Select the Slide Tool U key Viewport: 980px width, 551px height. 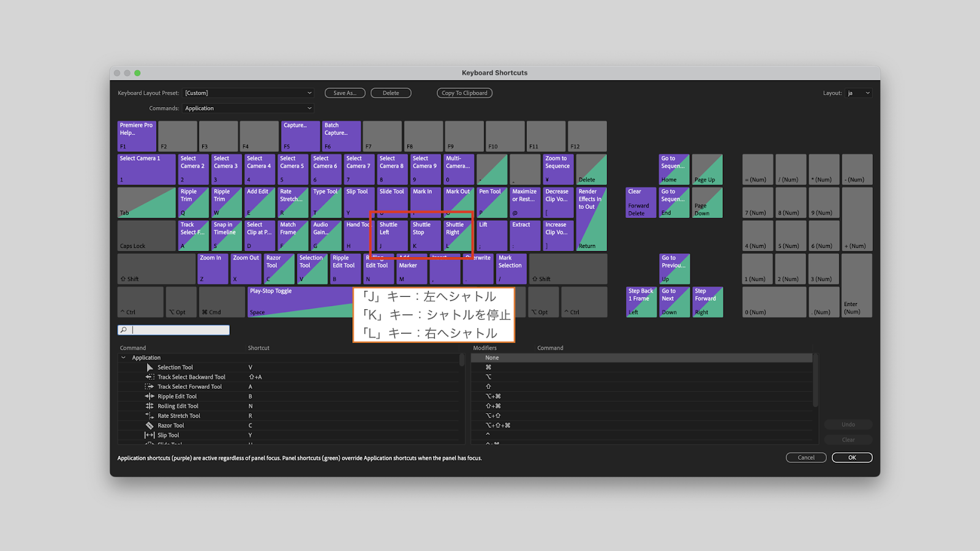point(393,203)
